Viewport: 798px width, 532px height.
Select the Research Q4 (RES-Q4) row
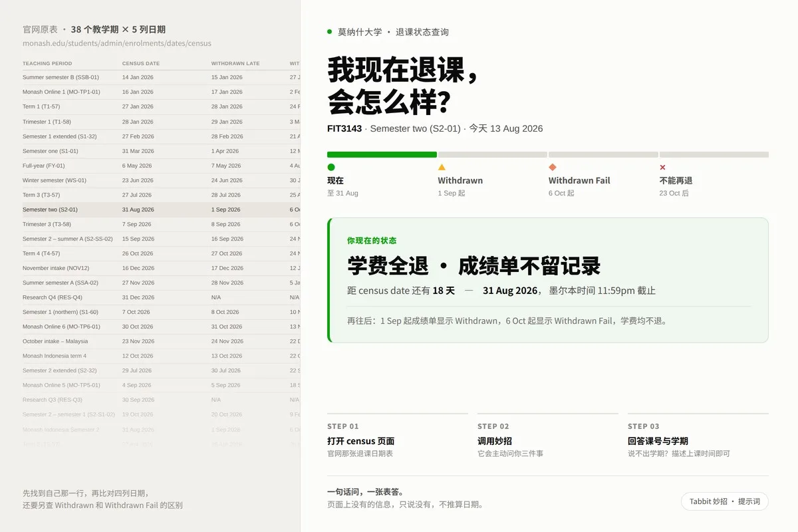(162, 297)
